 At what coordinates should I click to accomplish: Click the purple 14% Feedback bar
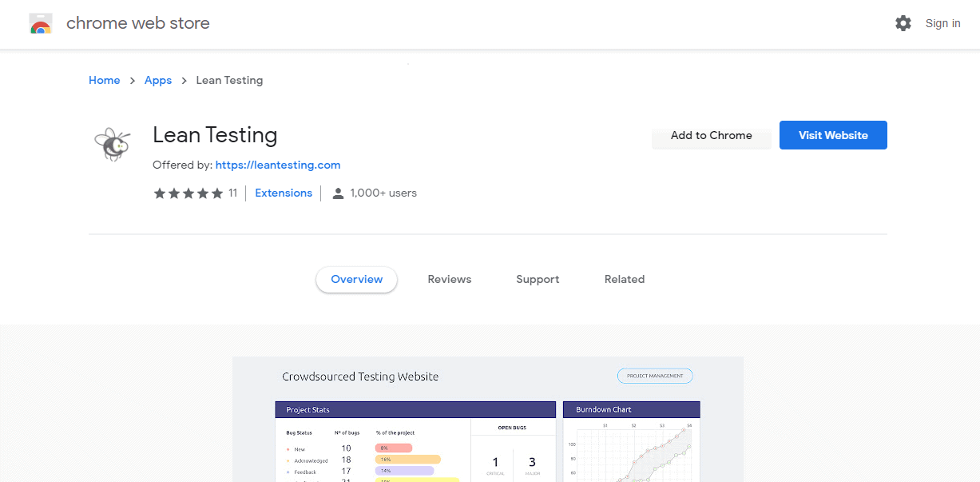click(405, 472)
